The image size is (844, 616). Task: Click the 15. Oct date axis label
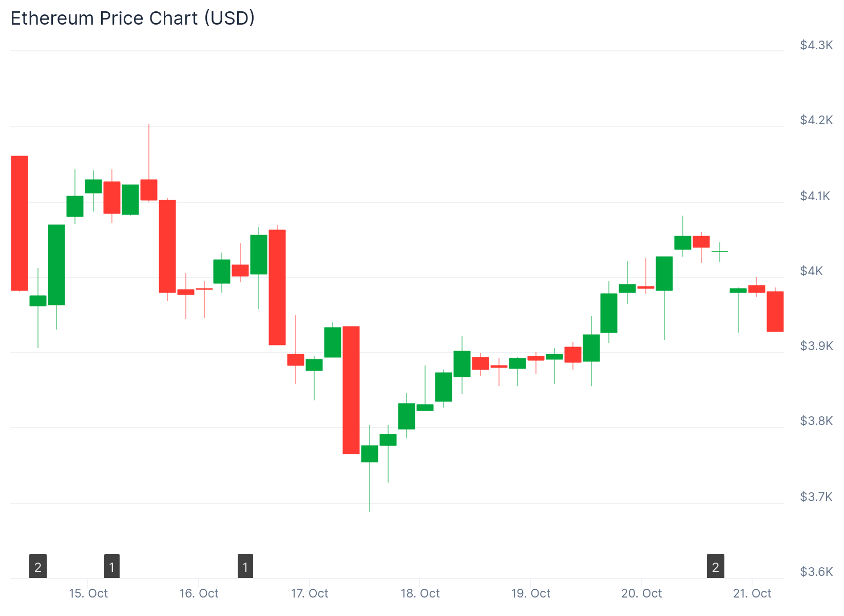[88, 593]
